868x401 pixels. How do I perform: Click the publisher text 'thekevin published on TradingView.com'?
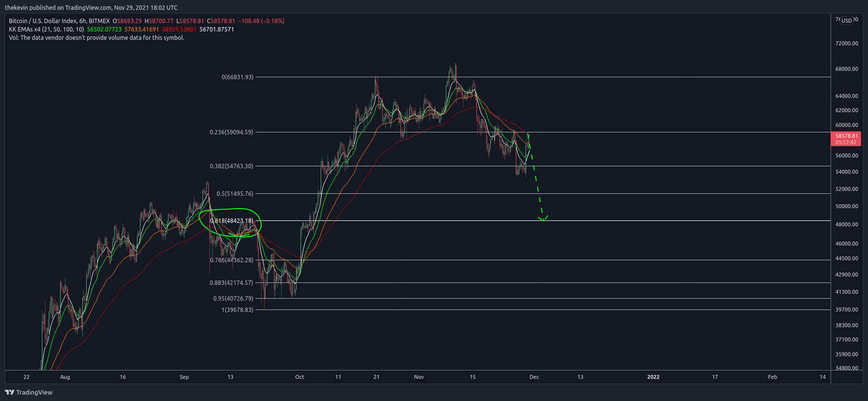point(58,8)
